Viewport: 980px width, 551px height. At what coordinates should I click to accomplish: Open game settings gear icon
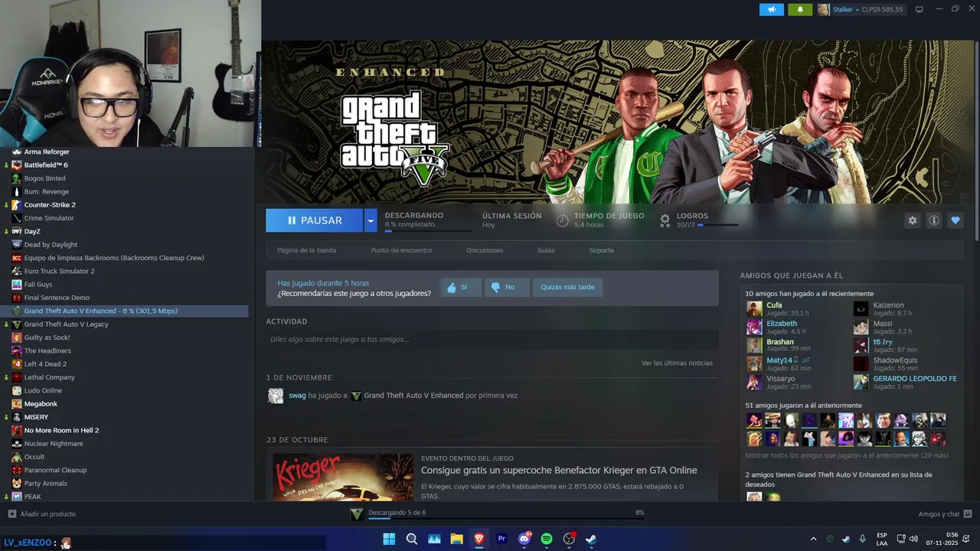pyautogui.click(x=912, y=220)
